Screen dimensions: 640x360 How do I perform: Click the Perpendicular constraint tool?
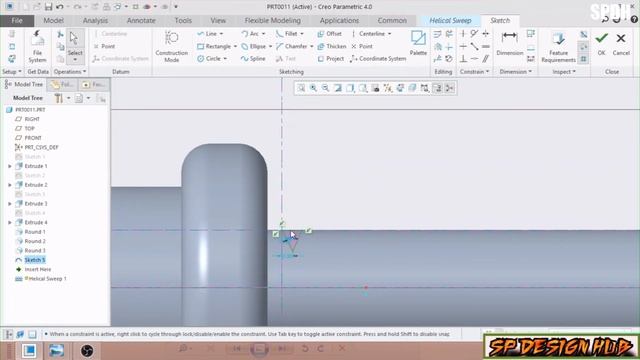click(x=463, y=59)
